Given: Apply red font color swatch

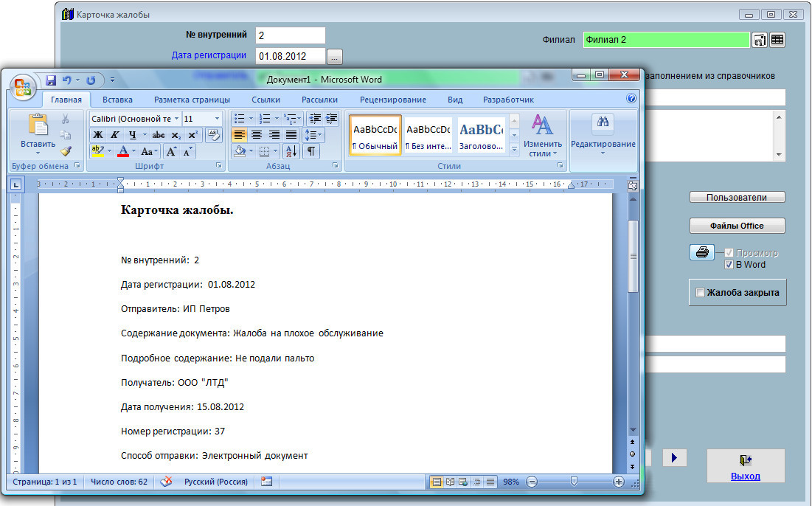Looking at the screenshot, I should 123,151.
